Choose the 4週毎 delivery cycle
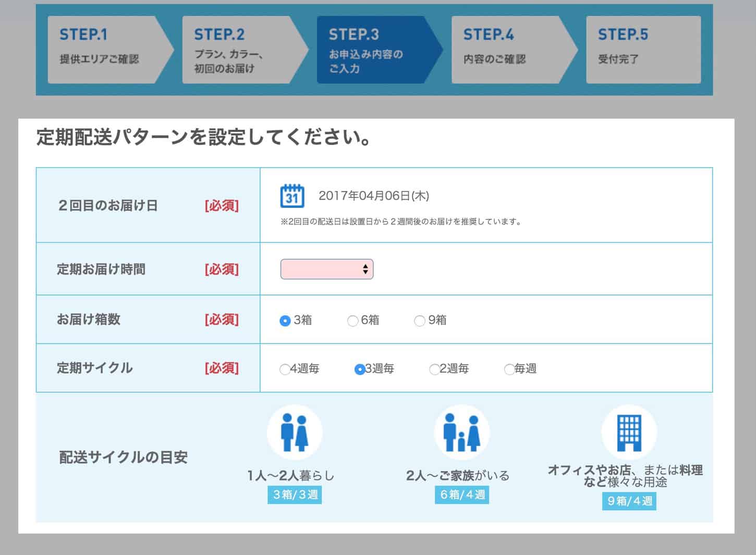 [285, 369]
